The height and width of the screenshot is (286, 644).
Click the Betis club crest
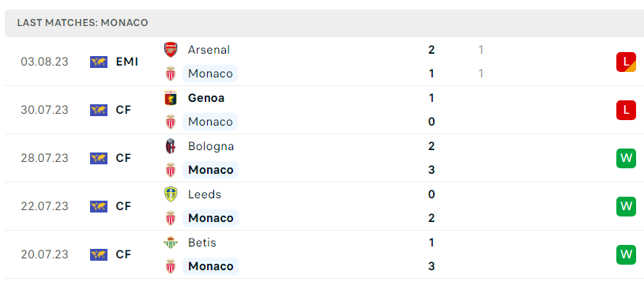[171, 243]
